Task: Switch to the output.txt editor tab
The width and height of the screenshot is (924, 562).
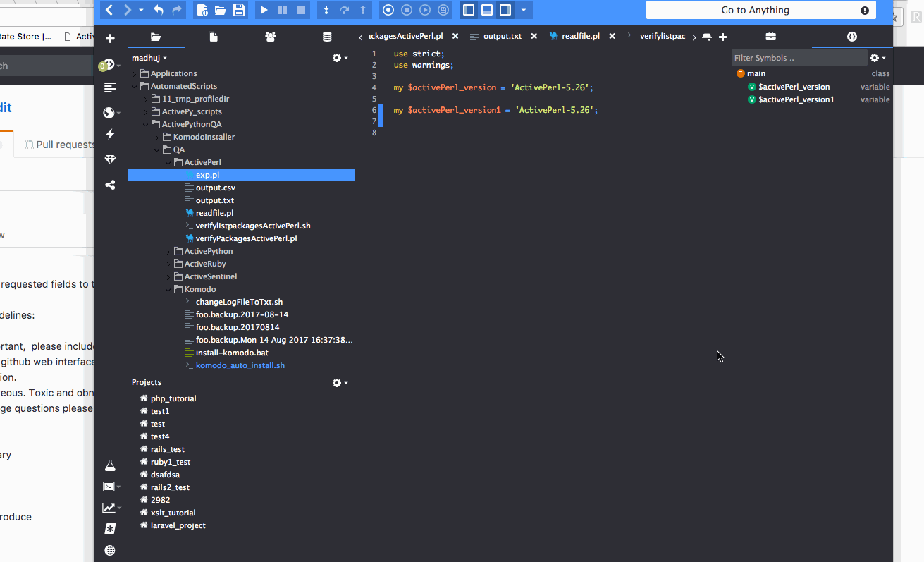Action: (503, 36)
